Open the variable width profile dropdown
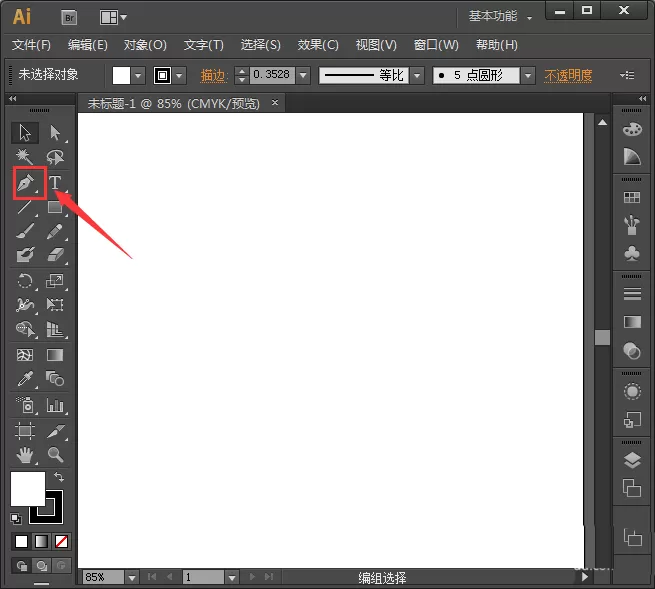 pyautogui.click(x=417, y=76)
